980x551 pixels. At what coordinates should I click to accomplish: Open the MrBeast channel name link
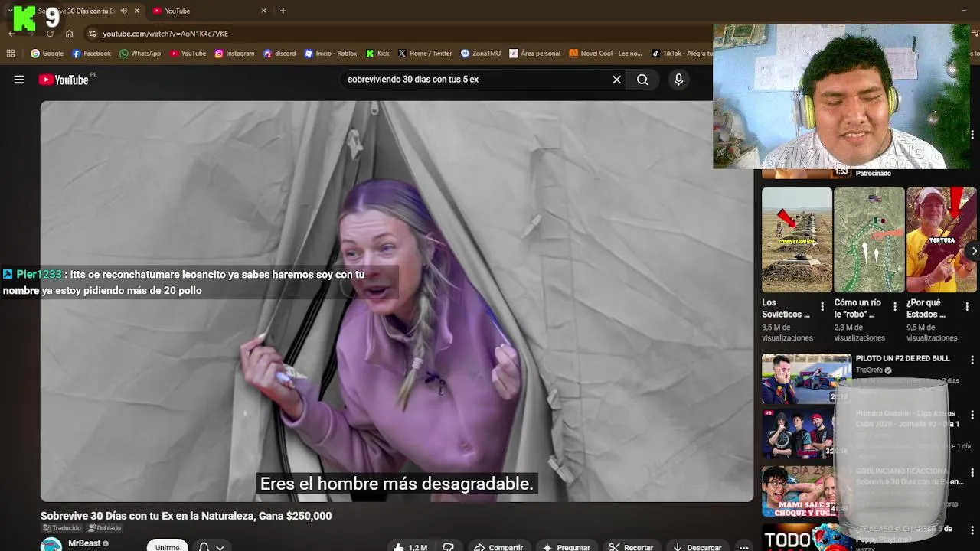pos(84,543)
